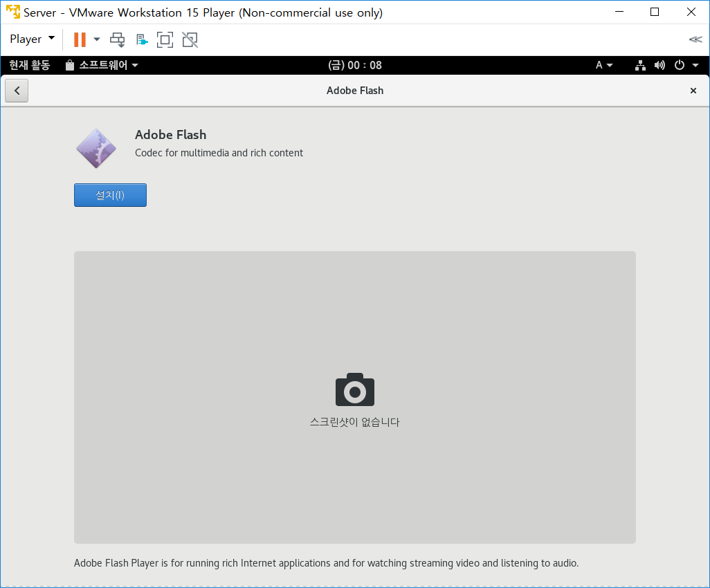The image size is (710, 588).
Task: Click the Adobe Flash Player description paragraph
Action: click(x=327, y=563)
